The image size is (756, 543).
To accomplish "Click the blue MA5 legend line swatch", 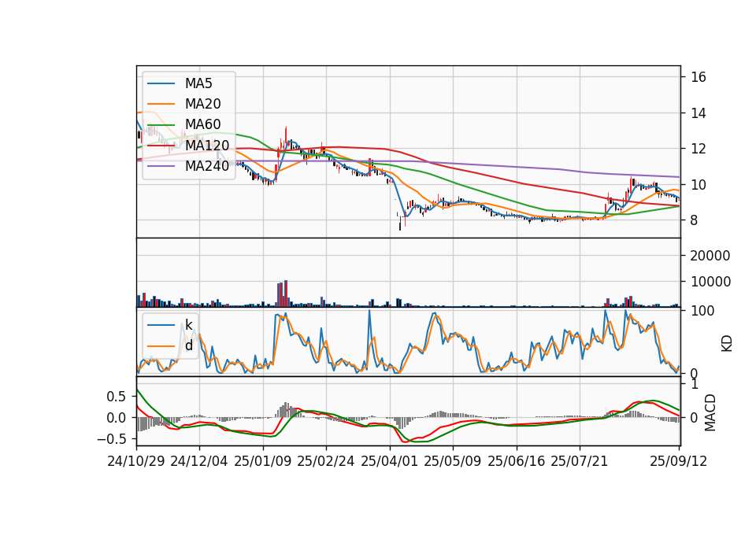I will point(161,83).
